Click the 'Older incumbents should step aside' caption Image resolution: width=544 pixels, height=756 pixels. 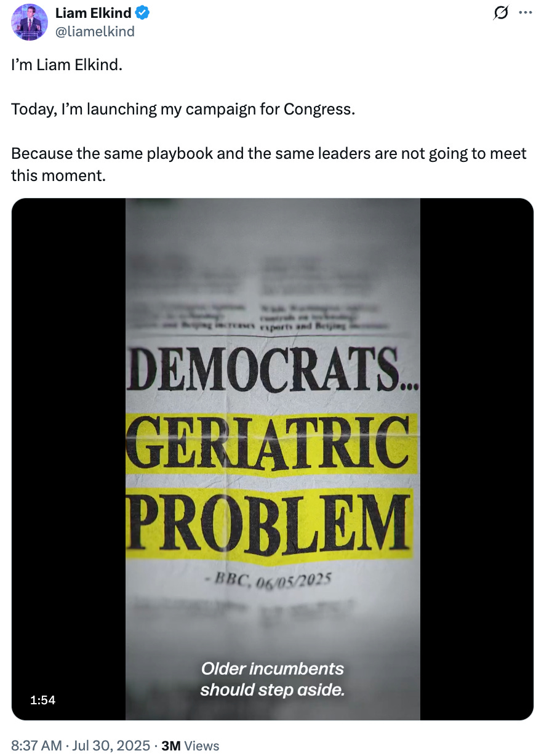coord(273,678)
